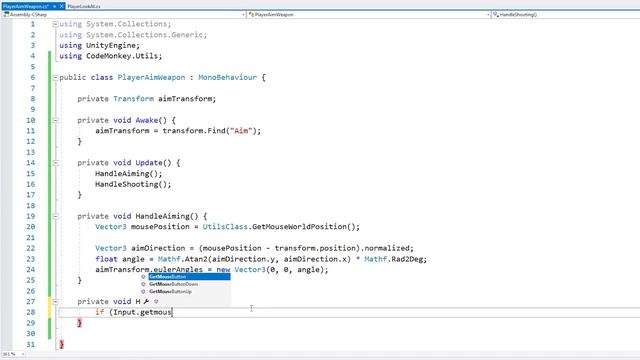
Task: Click the HandleShooting(); call in Update
Action: pos(133,184)
